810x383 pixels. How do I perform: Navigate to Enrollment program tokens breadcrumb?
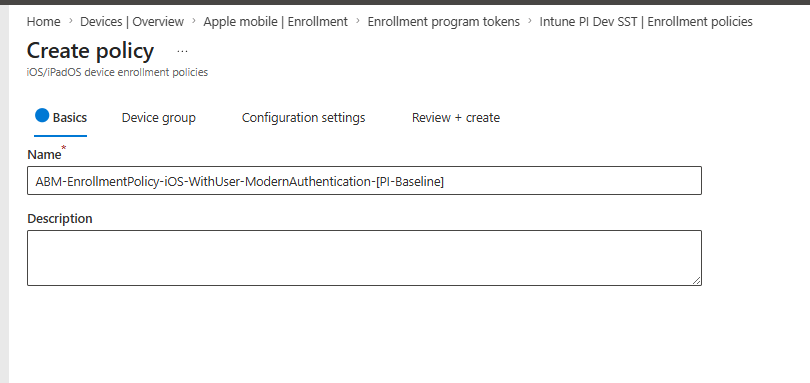coord(444,22)
